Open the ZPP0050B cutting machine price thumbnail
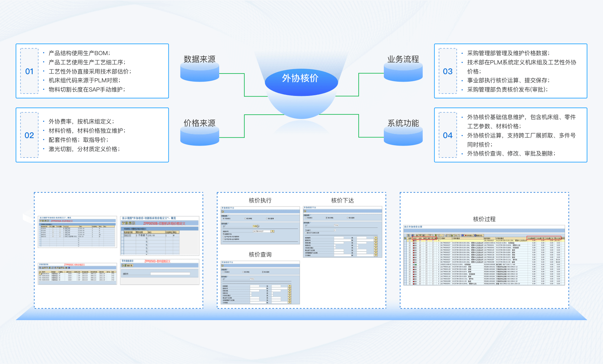 click(160, 235)
